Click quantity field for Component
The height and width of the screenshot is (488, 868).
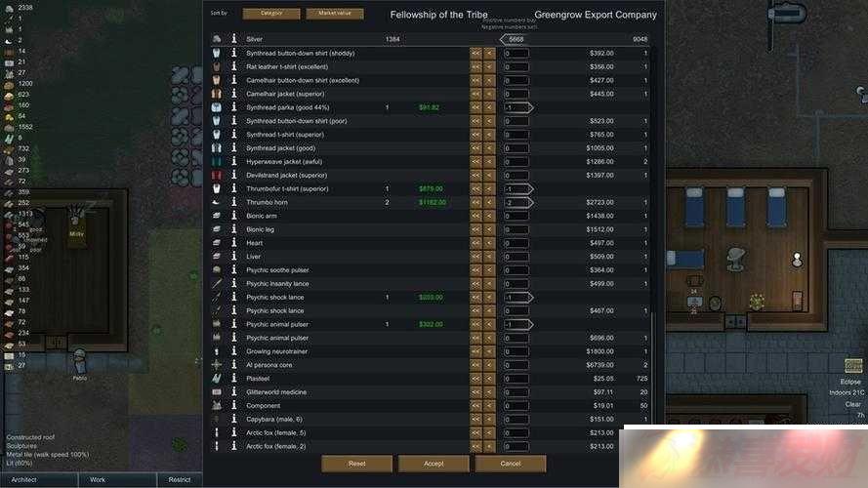pos(516,406)
